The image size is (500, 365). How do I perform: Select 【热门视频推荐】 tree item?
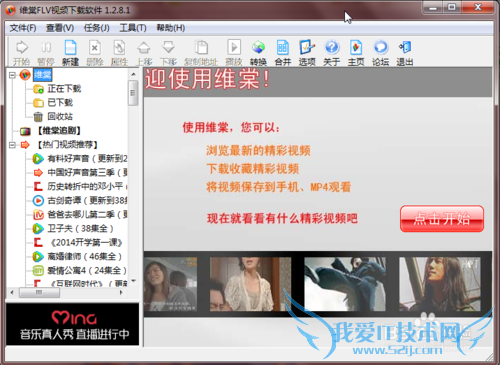[67, 145]
